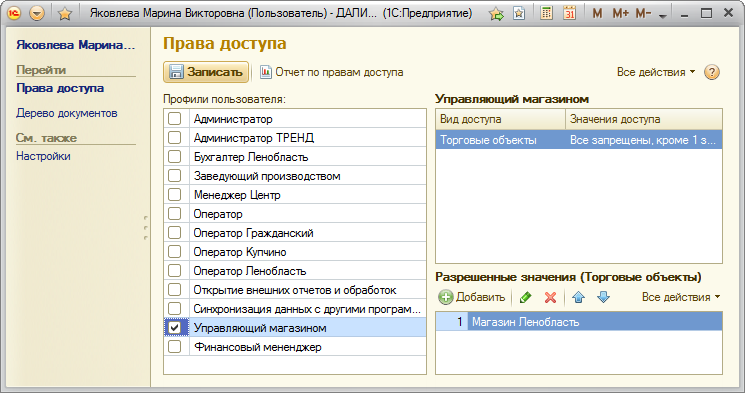Open Отчет по правам доступа

pyautogui.click(x=332, y=72)
